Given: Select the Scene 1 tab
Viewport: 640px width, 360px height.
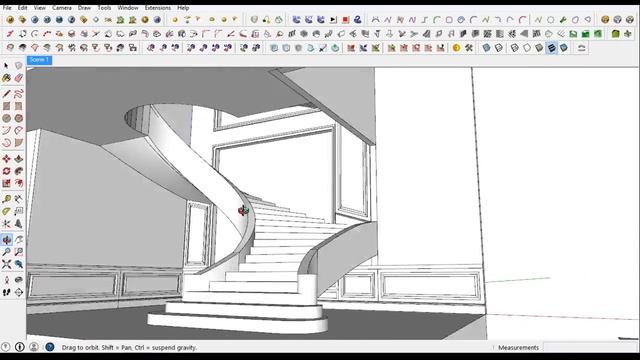Looking at the screenshot, I should click(39, 60).
